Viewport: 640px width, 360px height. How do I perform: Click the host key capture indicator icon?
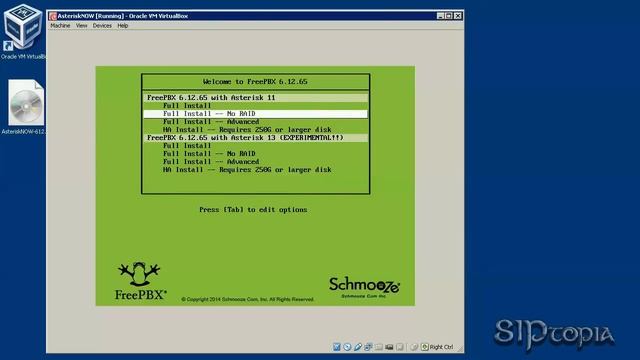click(425, 347)
